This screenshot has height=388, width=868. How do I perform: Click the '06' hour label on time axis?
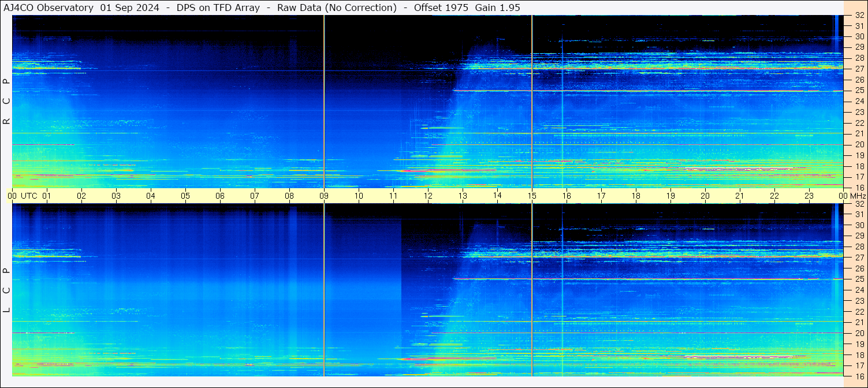(220, 196)
